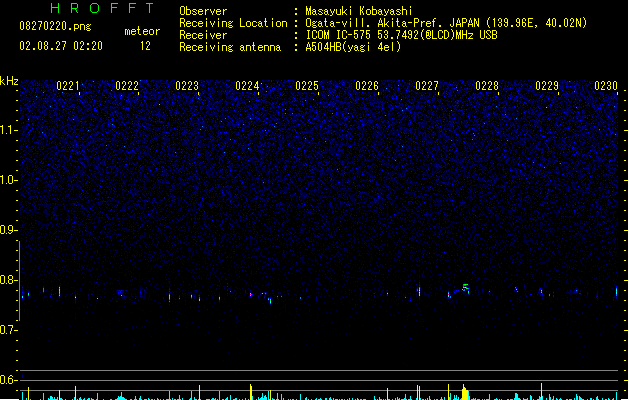Click the 0225 time marker
This screenshot has height=400, width=629.
[x=307, y=86]
